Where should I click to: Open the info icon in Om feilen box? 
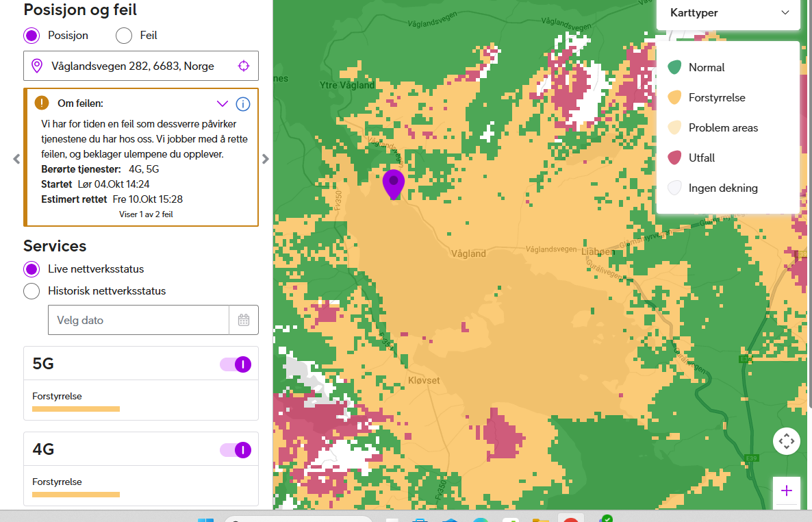tap(242, 104)
